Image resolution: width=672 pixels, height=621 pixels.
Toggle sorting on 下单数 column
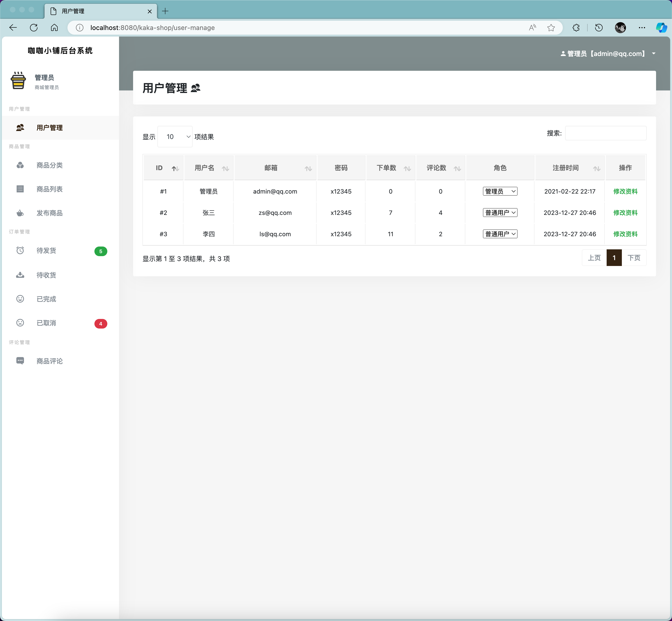coord(407,168)
